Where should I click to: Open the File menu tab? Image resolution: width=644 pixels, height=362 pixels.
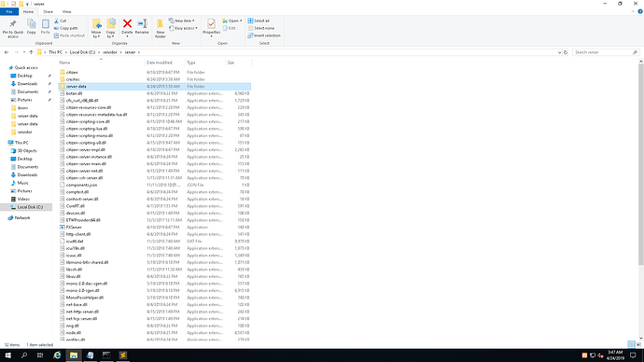[9, 11]
